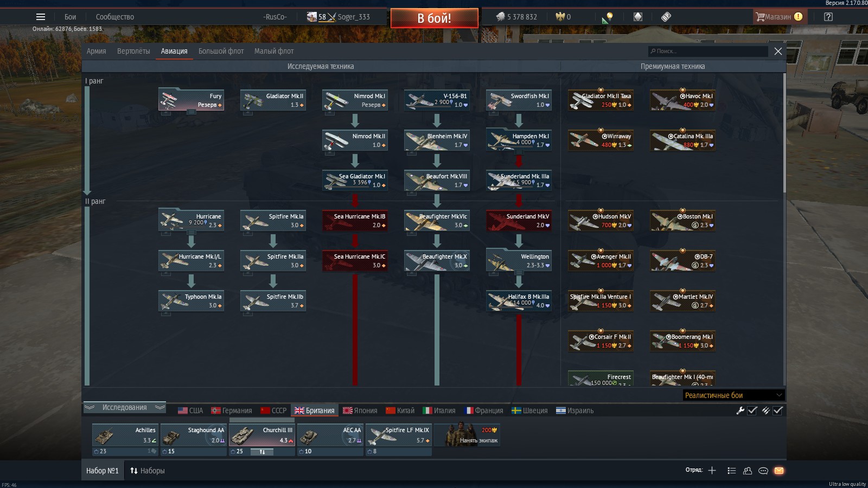Toggle the rightmost checkbox in nation bar

tap(778, 410)
